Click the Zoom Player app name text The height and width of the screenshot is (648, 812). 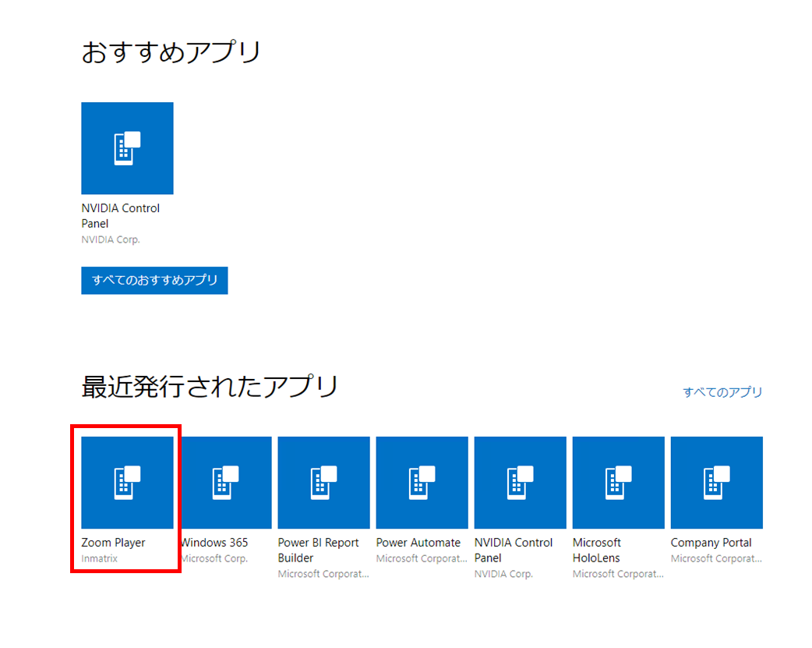114,543
